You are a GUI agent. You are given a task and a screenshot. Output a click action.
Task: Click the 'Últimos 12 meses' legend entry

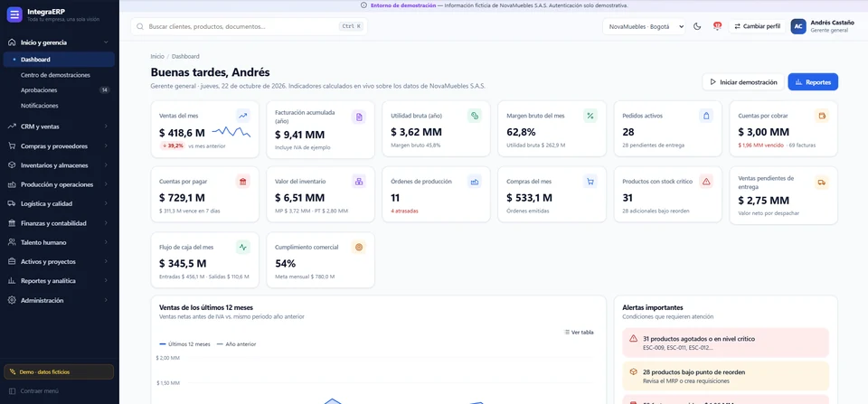(x=184, y=343)
